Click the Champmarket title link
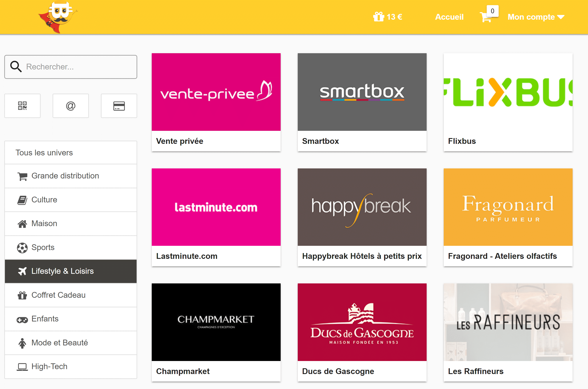This screenshot has height=389, width=588. [183, 371]
